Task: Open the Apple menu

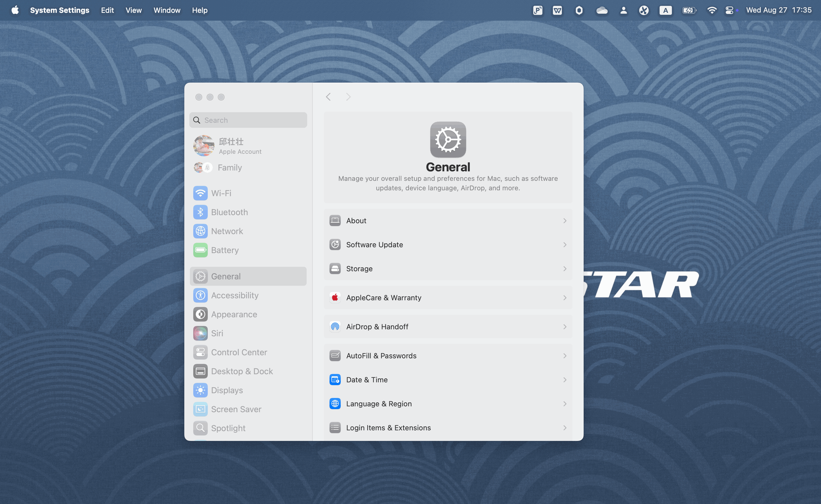Action: click(x=15, y=10)
